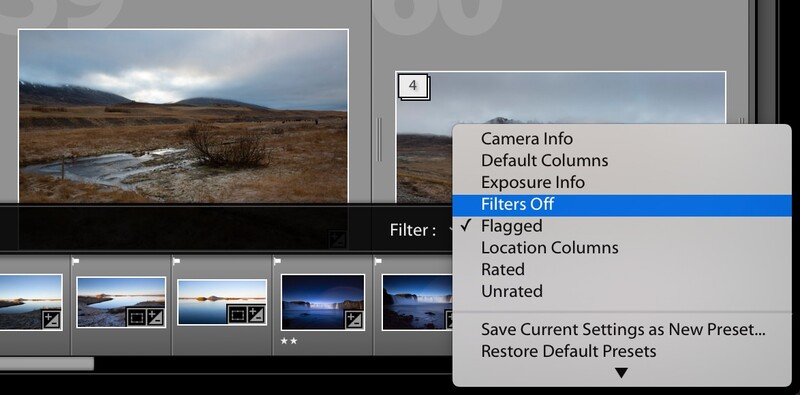Select the calm lake with island thumbnail

[222, 302]
